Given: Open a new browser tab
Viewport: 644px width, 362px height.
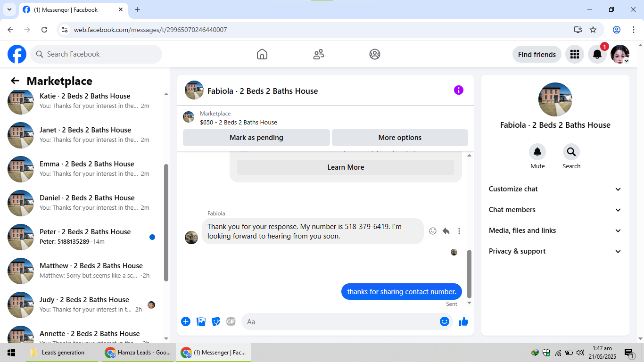Looking at the screenshot, I should (x=138, y=9).
